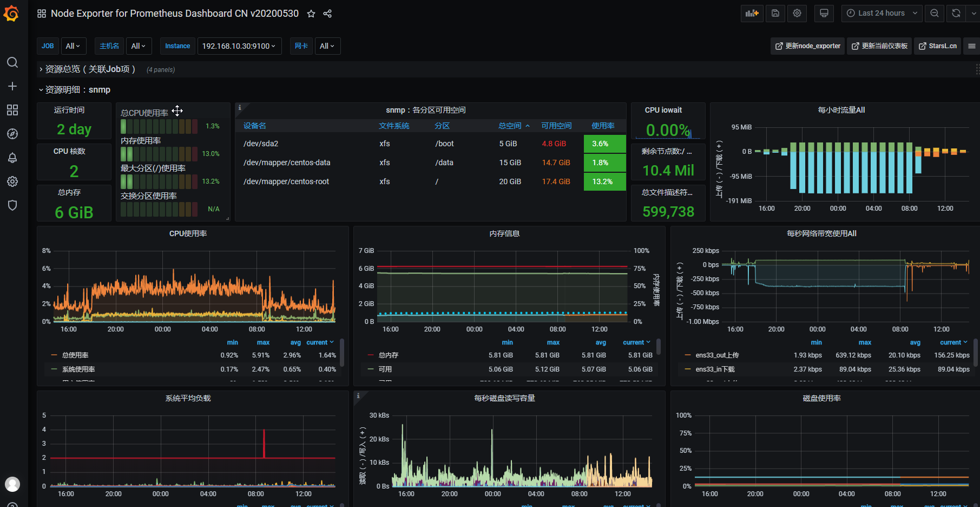This screenshot has height=507, width=980.
Task: Sort CPU legend by max column
Action: 263,342
